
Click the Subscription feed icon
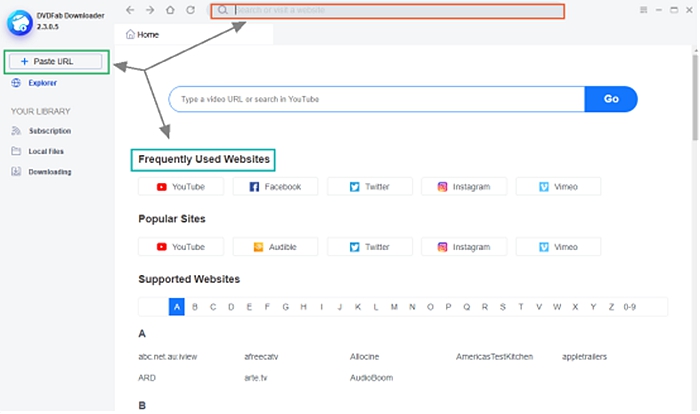pos(16,130)
